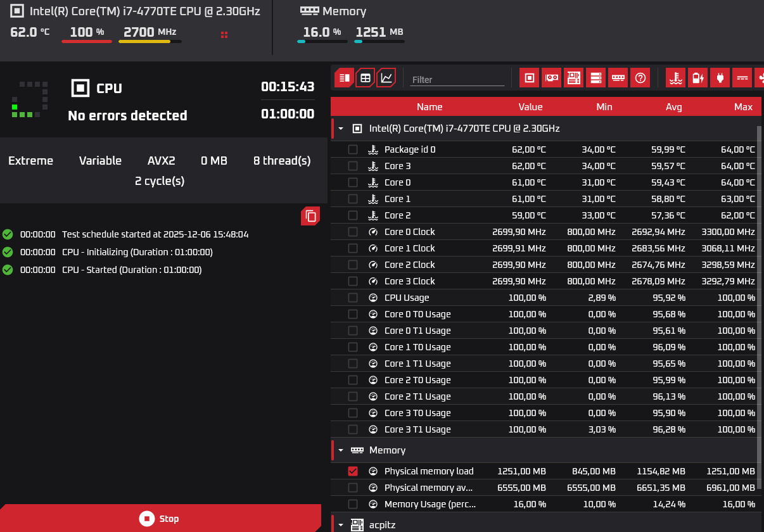
Task: Copy the test log with the copy icon
Action: (310, 216)
